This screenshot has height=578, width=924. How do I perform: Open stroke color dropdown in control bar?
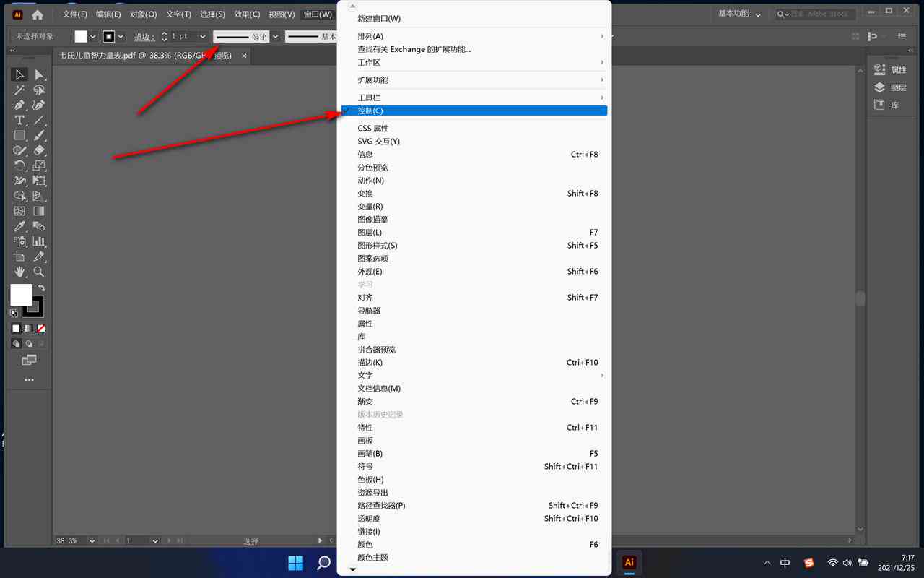121,36
